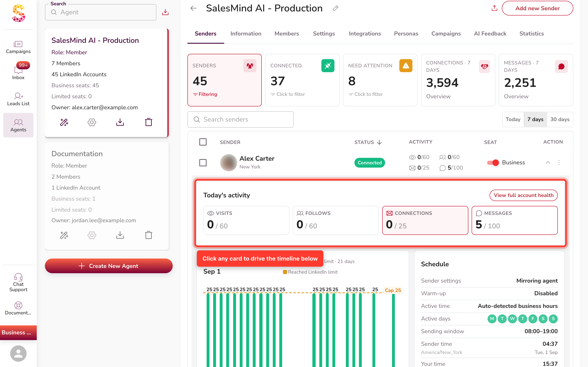Click the export upload icon near Add new Sender
The image size is (588, 367).
tap(494, 8)
